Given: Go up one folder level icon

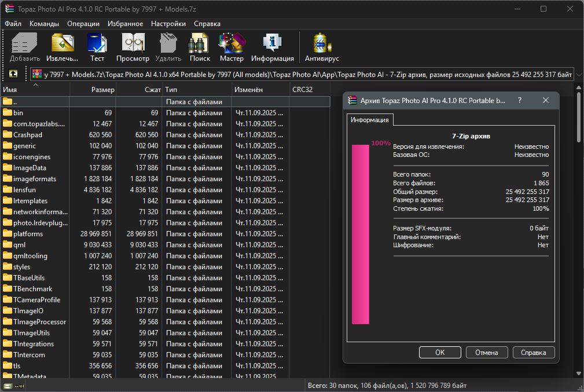Looking at the screenshot, I should pyautogui.click(x=13, y=74).
